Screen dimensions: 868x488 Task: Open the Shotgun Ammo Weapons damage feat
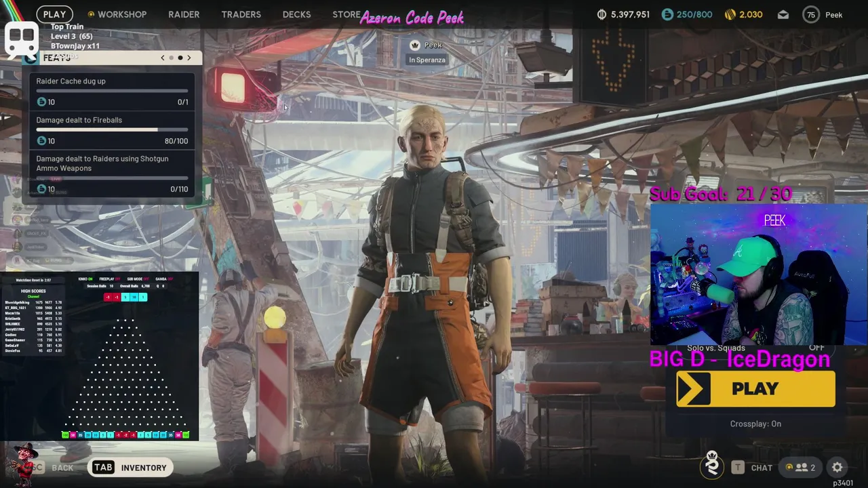coord(112,174)
